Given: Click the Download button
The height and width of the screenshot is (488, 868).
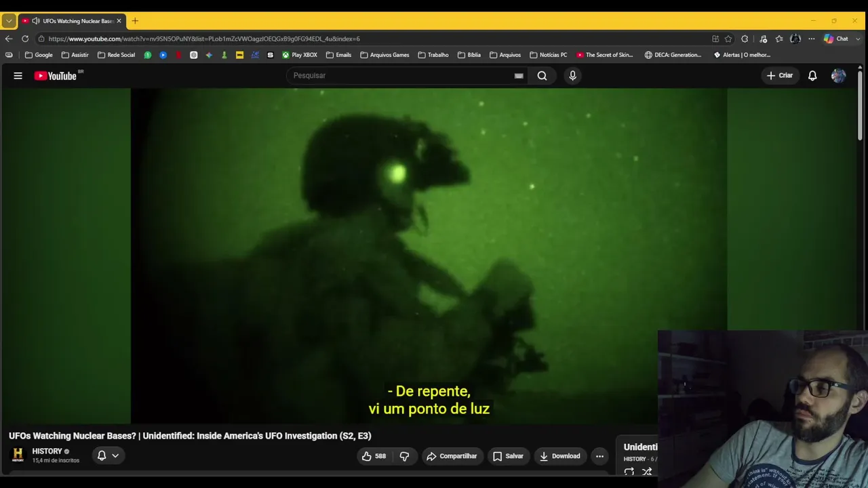Looking at the screenshot, I should (x=559, y=456).
